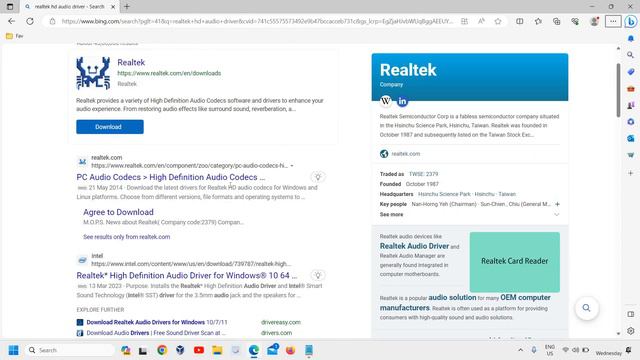Open Download Audio Drivers Free Scan link
The width and height of the screenshot is (640, 360).
[x=156, y=333]
